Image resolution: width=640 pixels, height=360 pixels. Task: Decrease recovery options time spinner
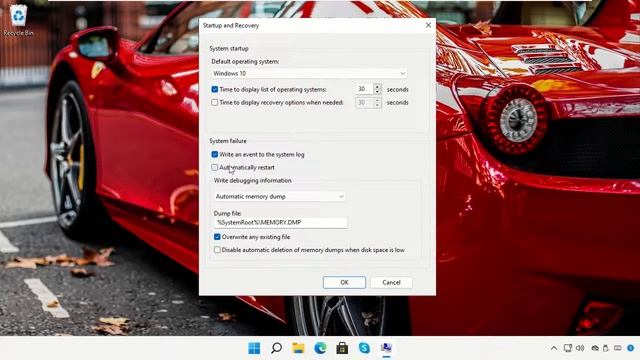(378, 105)
